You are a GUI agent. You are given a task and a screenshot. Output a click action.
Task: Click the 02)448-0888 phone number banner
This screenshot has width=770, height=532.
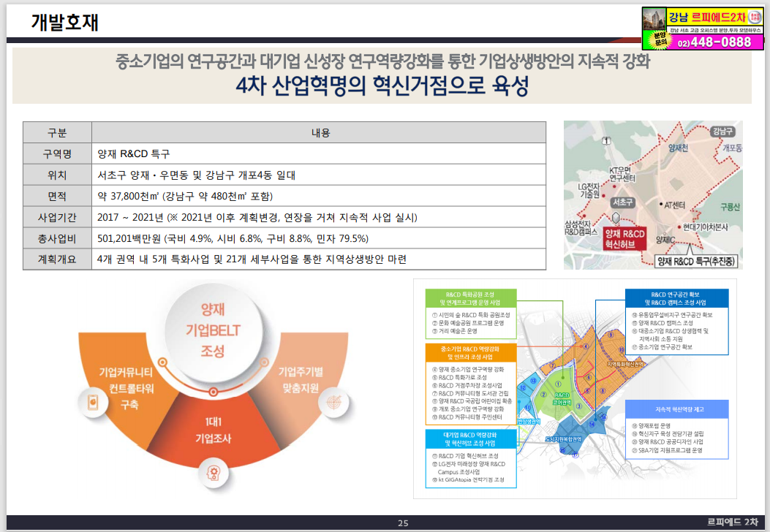coord(715,42)
